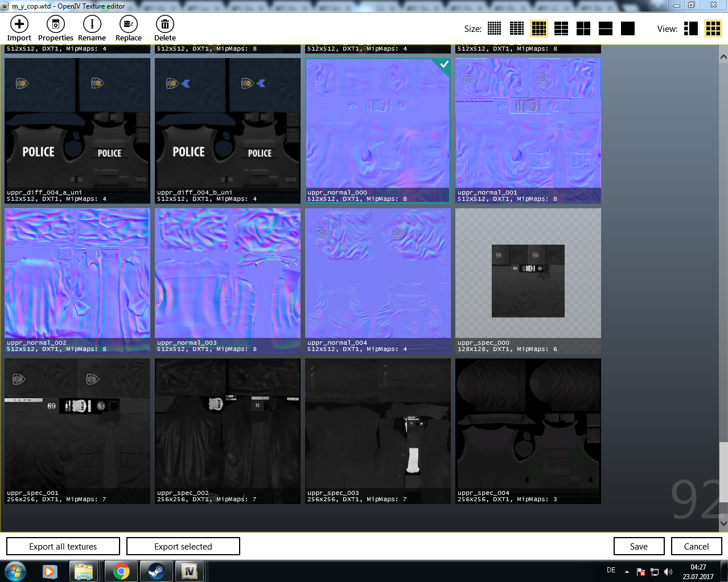Show hidden system tray icons arrow

tap(627, 571)
